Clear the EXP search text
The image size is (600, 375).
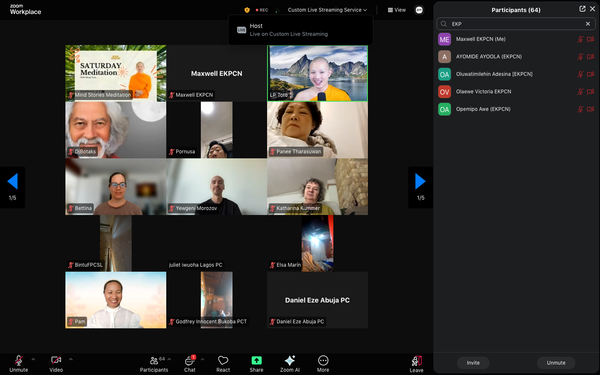coord(588,24)
